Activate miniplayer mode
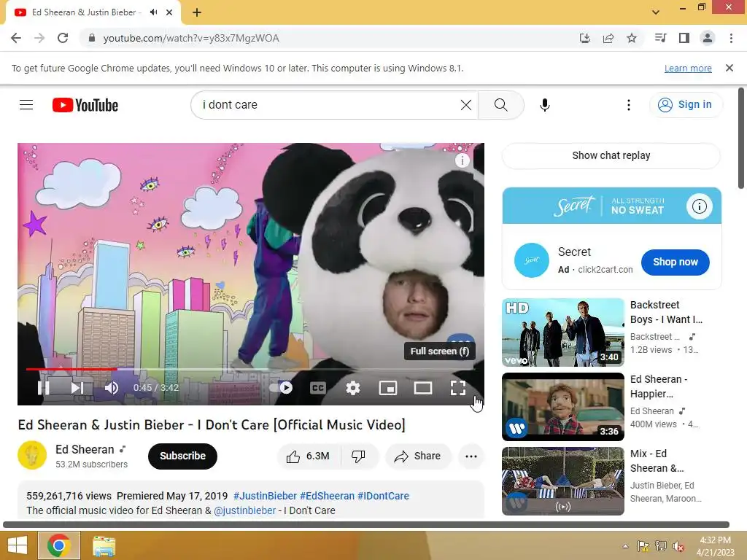 [388, 388]
